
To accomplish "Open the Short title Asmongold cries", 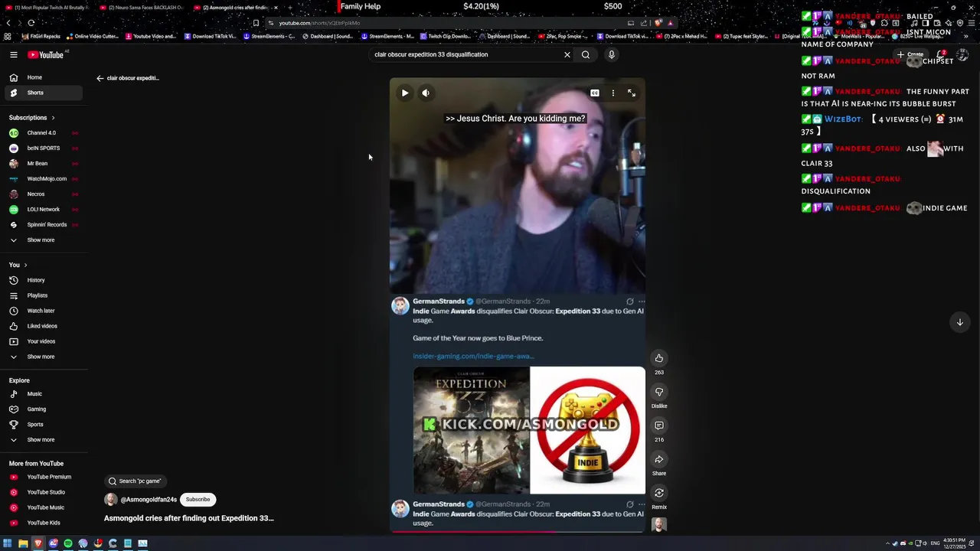I will (x=188, y=518).
